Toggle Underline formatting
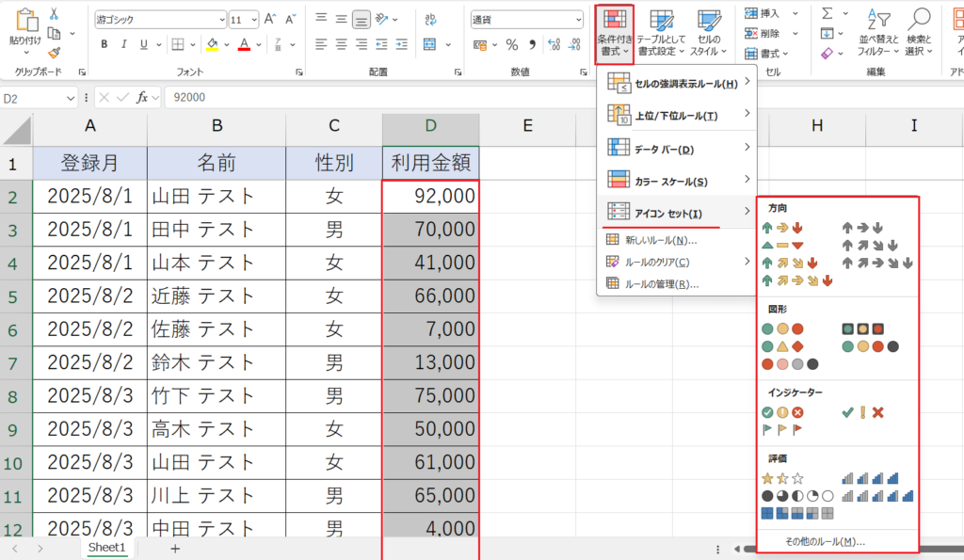964x560 pixels. (144, 44)
